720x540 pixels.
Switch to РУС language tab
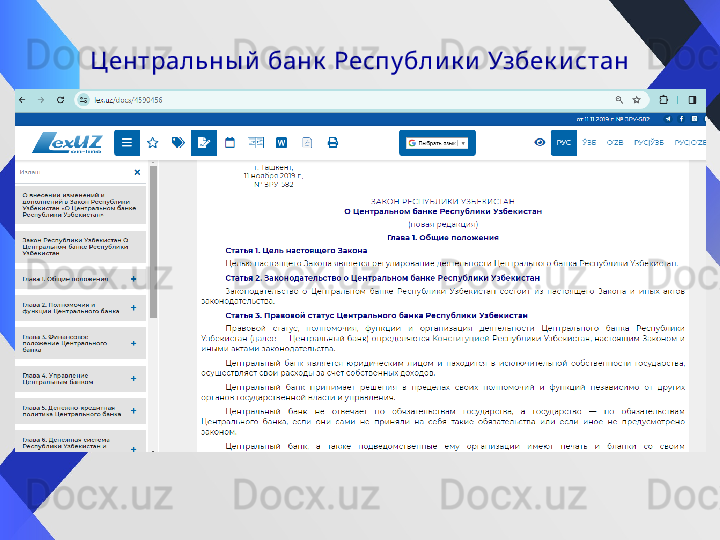[564, 143]
